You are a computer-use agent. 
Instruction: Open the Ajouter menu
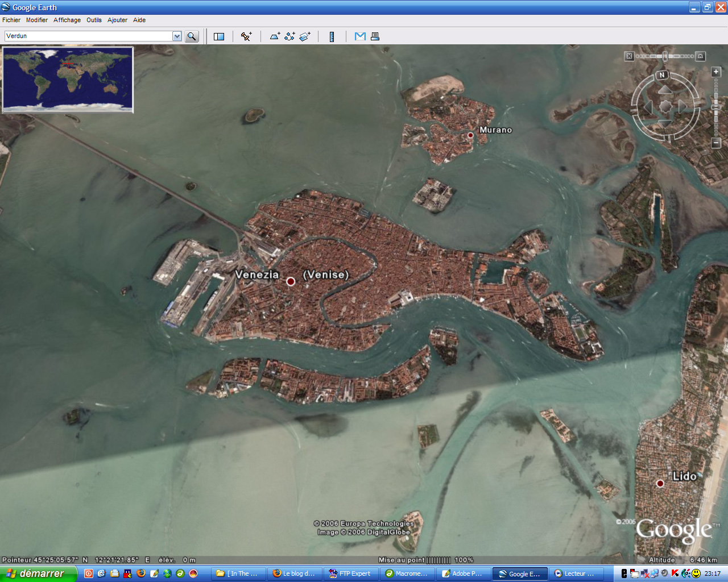pos(117,20)
